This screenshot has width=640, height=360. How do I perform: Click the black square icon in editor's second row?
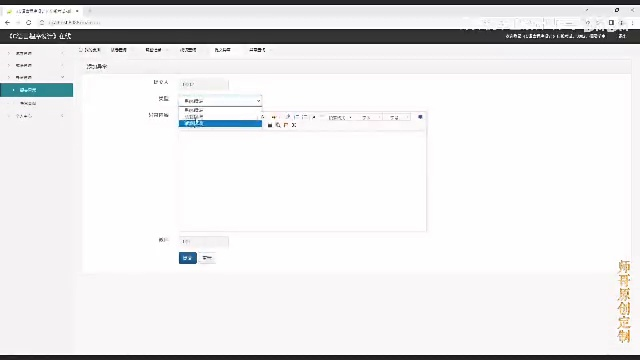click(x=270, y=125)
